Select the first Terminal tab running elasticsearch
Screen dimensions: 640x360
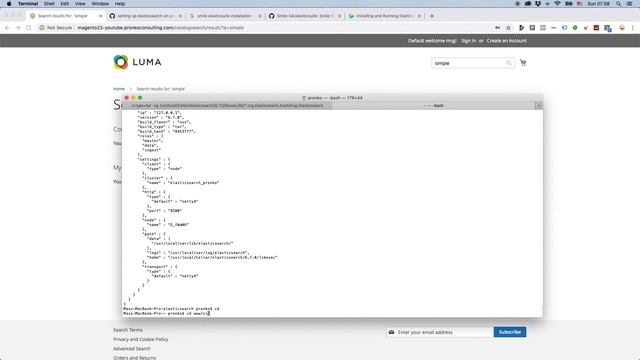[x=227, y=105]
